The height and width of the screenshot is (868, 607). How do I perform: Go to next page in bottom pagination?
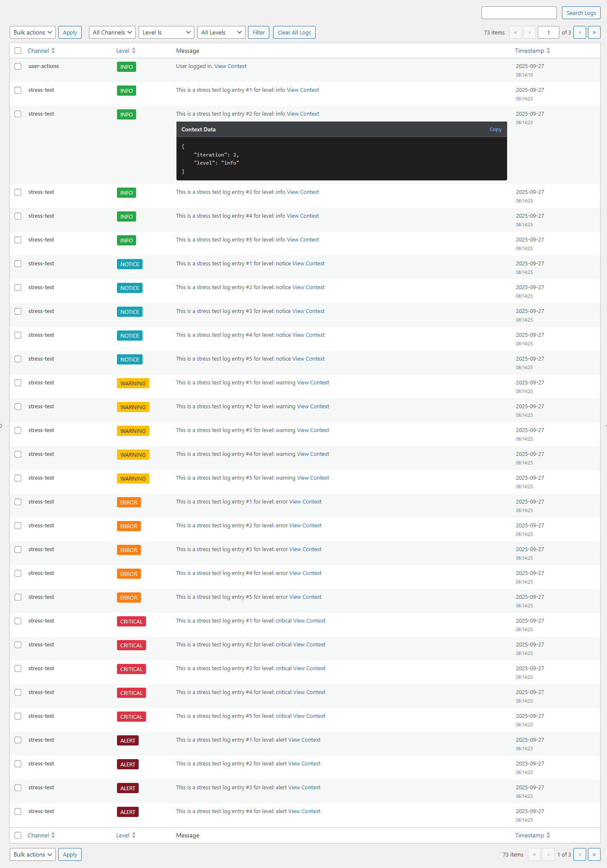(x=579, y=854)
